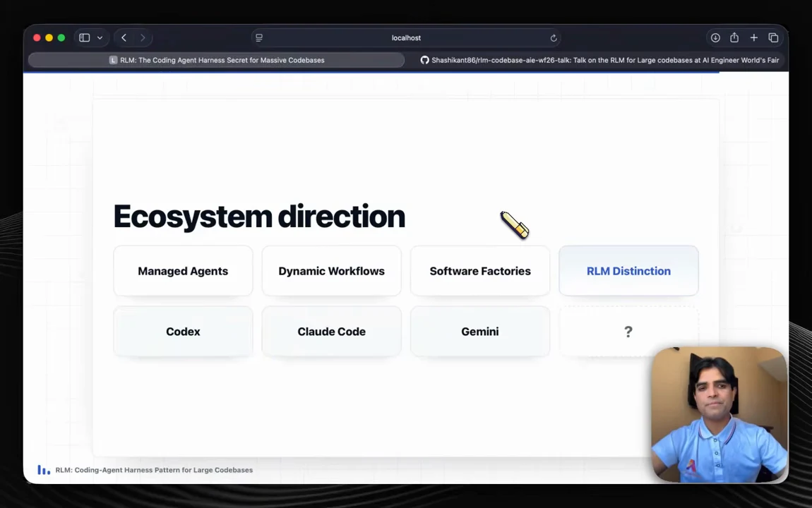The width and height of the screenshot is (812, 508).
Task: Click the blue bars logo in footer
Action: [44, 470]
